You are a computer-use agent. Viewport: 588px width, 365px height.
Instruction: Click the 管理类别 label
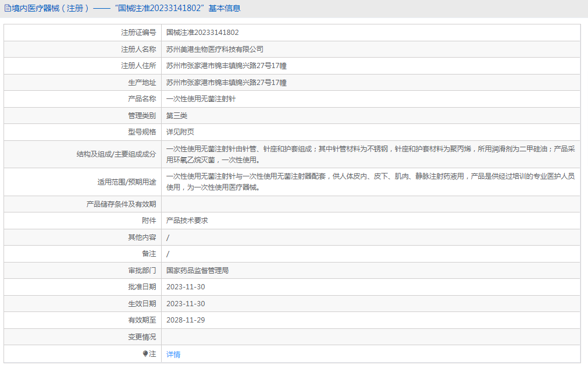tap(142, 116)
